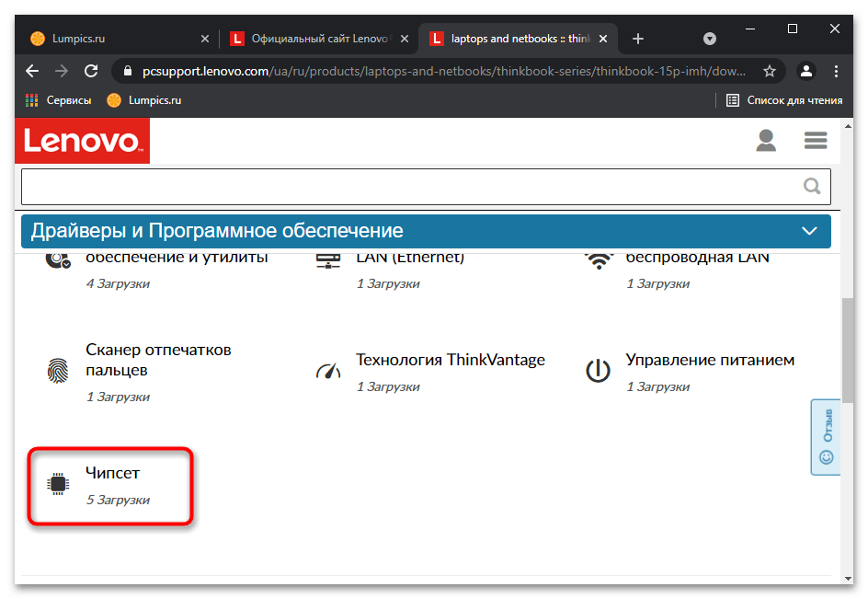Screen dimensions: 868x599
Task: Switch to Официальный сайт Lenovo tab
Action: [x=319, y=39]
